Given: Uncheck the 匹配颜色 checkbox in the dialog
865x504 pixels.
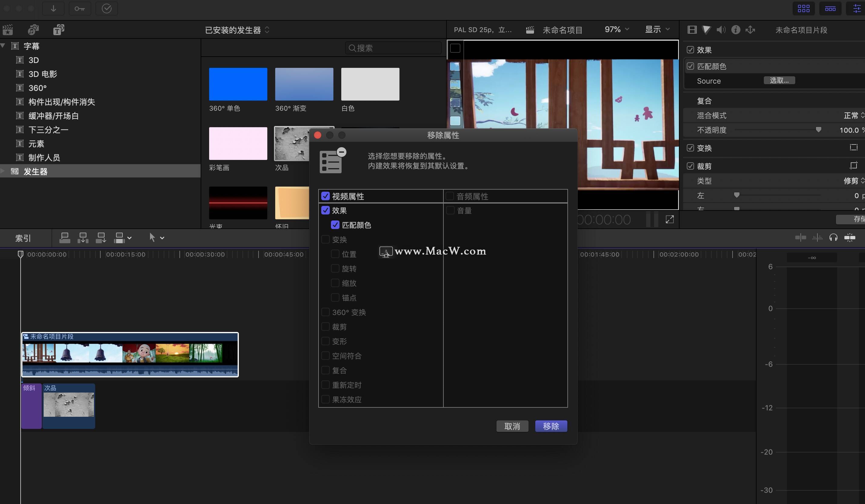Looking at the screenshot, I should pos(335,225).
